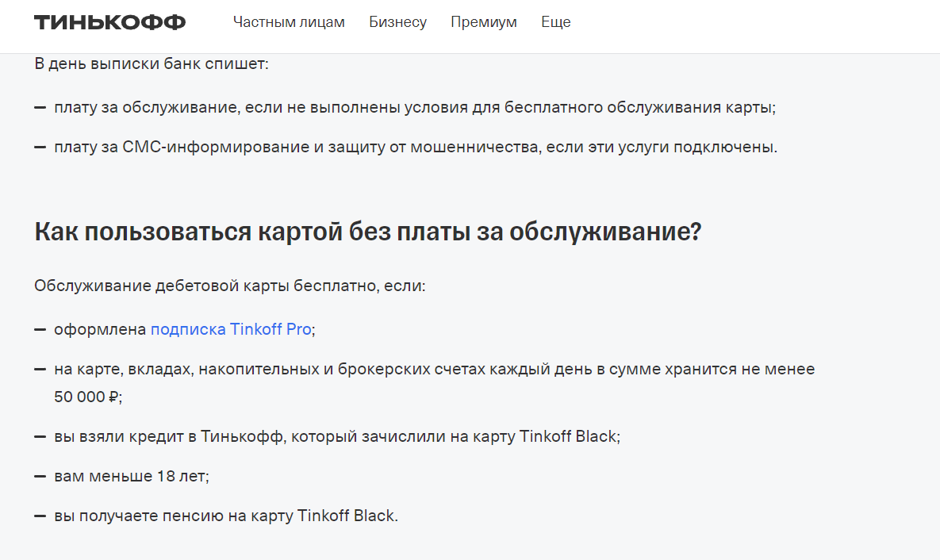Screen dimensions: 940x560
Task: Click the вы взяли кредит list item
Action: coord(337,436)
